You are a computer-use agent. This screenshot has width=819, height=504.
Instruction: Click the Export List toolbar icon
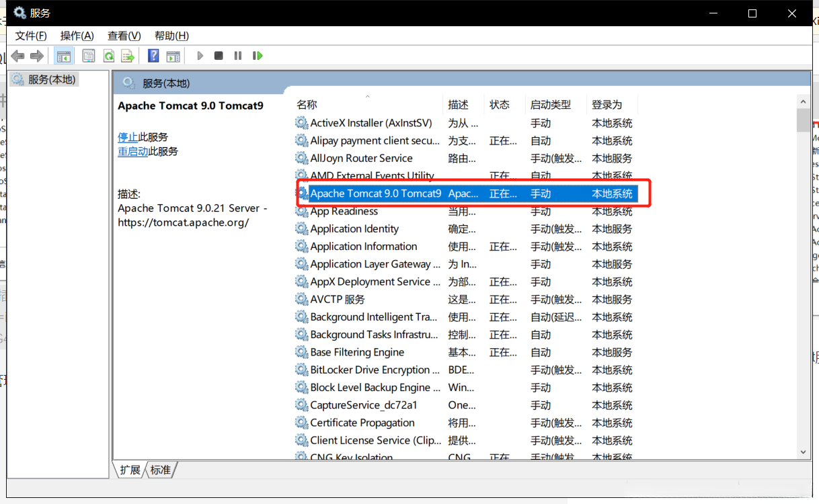point(128,56)
